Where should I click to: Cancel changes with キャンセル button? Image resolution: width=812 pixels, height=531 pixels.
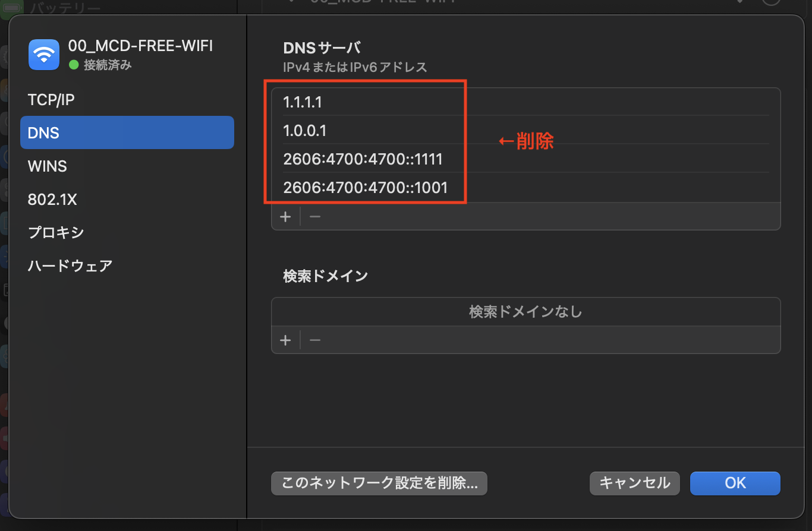point(634,483)
